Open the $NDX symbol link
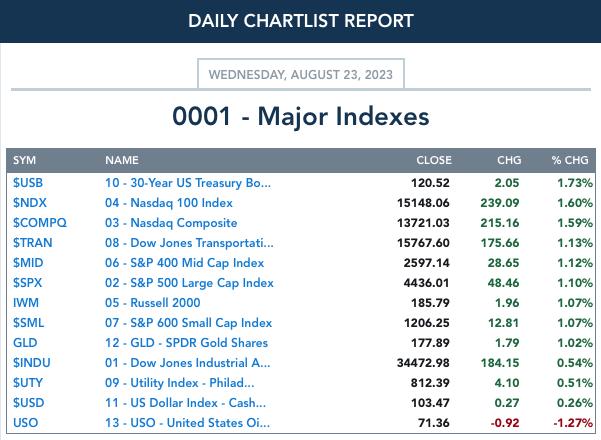This screenshot has height=440, width=601. [x=30, y=203]
